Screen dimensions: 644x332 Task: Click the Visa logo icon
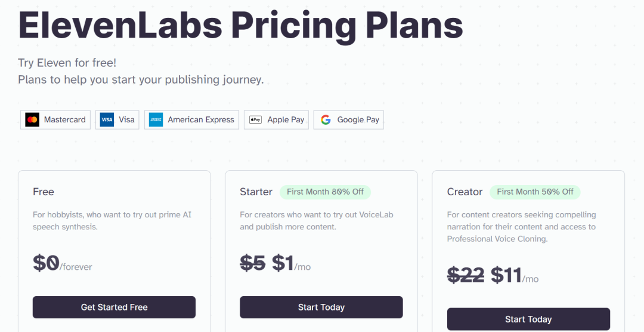pos(107,119)
